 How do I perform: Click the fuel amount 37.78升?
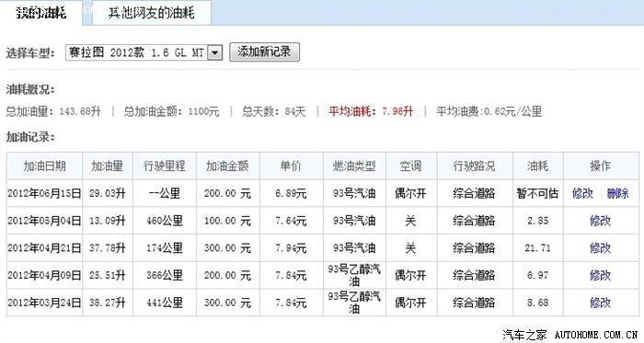click(x=108, y=247)
